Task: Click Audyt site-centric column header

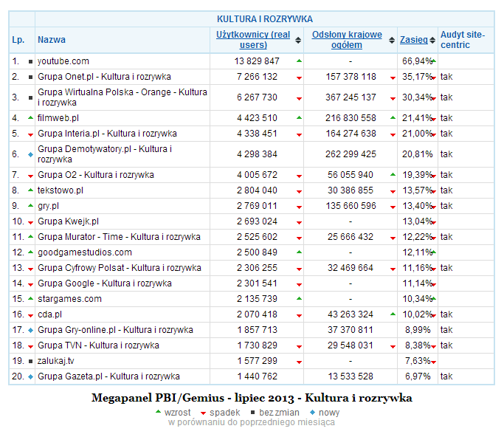Action: point(462,40)
